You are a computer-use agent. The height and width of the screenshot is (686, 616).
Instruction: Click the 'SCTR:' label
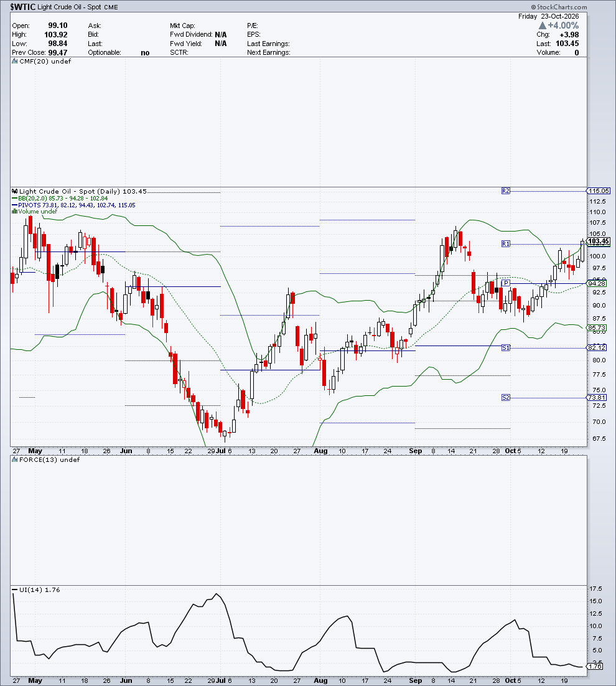[179, 52]
